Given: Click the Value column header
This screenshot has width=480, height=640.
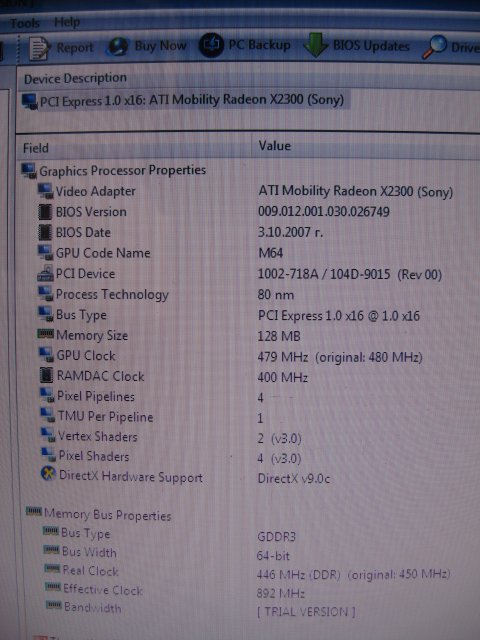Looking at the screenshot, I should (275, 146).
